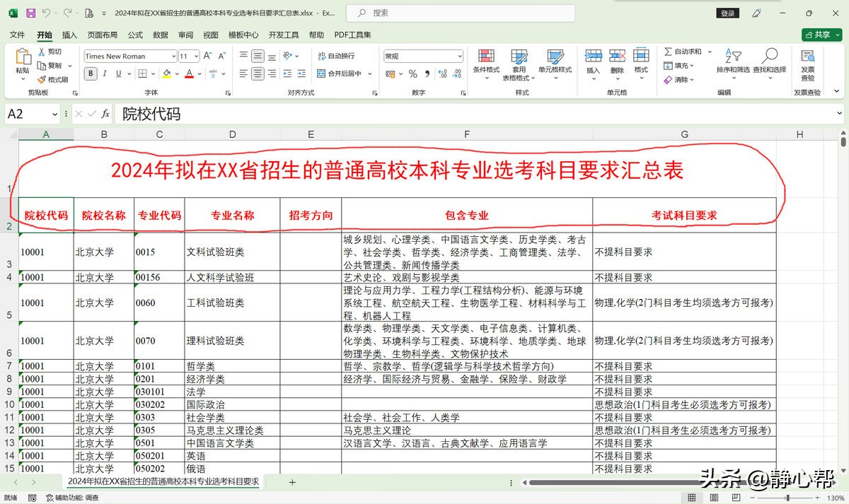Increase the indent level
Screen dimensions: 849x504
[x=301, y=74]
